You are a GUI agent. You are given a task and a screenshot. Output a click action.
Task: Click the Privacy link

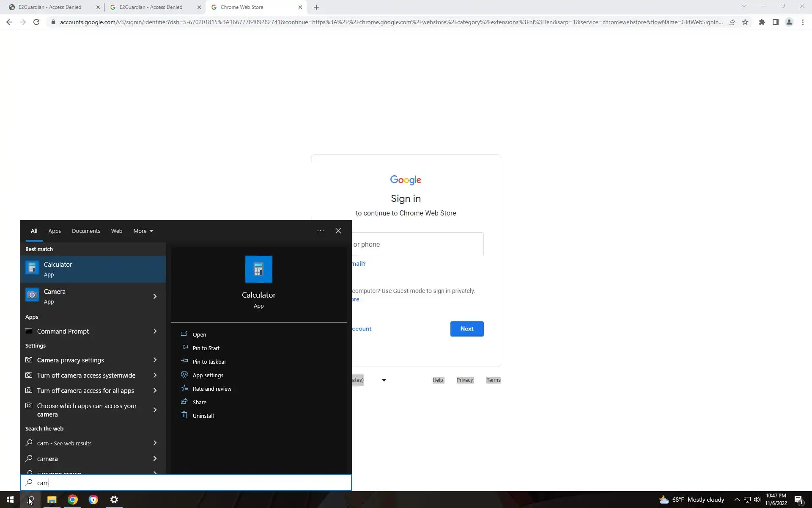pyautogui.click(x=464, y=380)
